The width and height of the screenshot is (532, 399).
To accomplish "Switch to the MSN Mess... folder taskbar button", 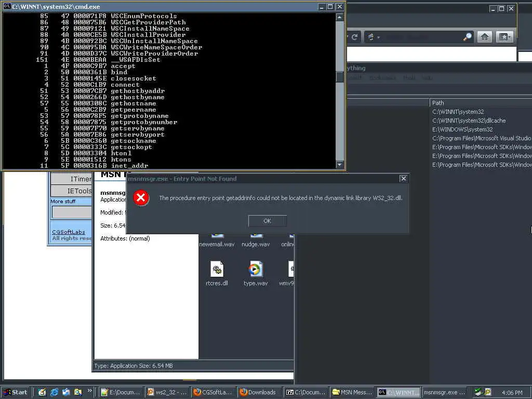I will tap(352, 392).
